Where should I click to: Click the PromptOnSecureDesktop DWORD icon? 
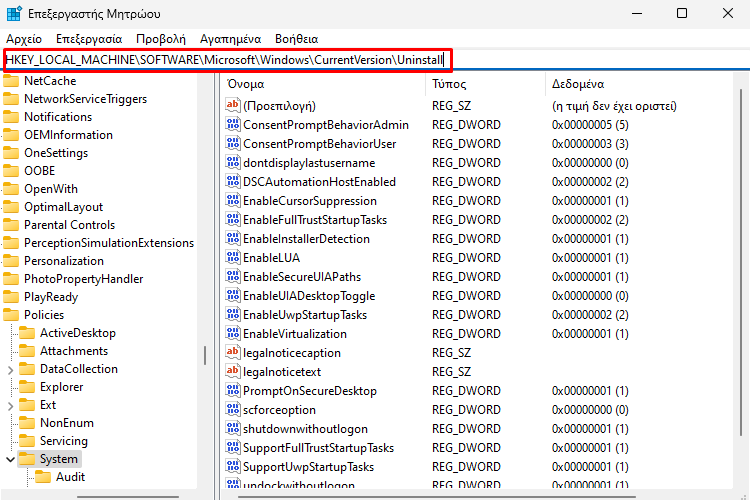(233, 391)
